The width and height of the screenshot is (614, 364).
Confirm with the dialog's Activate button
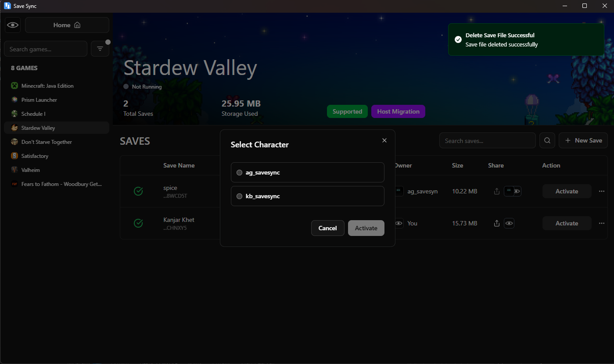pyautogui.click(x=366, y=228)
